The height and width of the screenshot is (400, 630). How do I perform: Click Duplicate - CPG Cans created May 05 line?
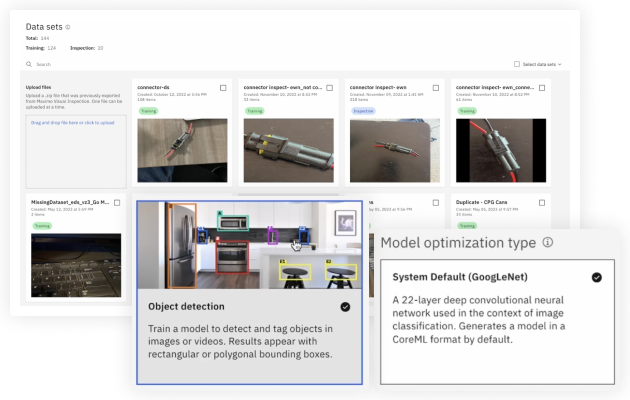coord(487,209)
